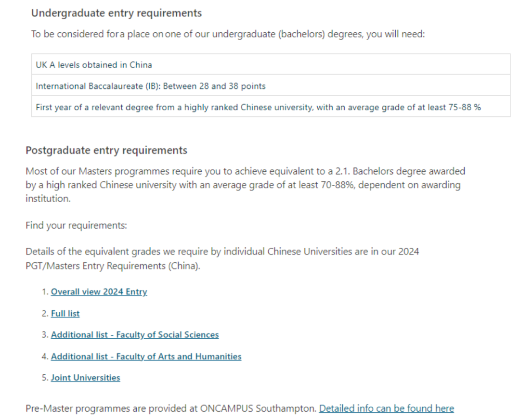The width and height of the screenshot is (520, 420).
Task: Click the Between 28 and 38 points text
Action: point(214,86)
